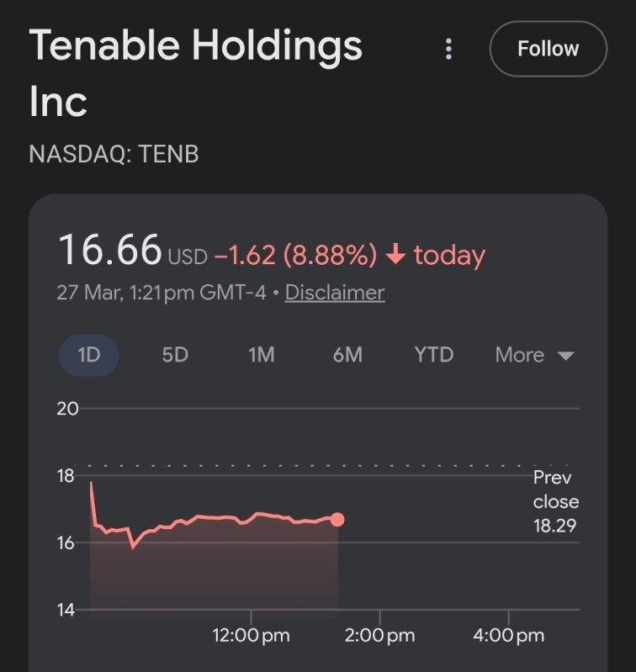Click the 4:00 pm time axis marker
This screenshot has height=672, width=636.
click(x=508, y=635)
